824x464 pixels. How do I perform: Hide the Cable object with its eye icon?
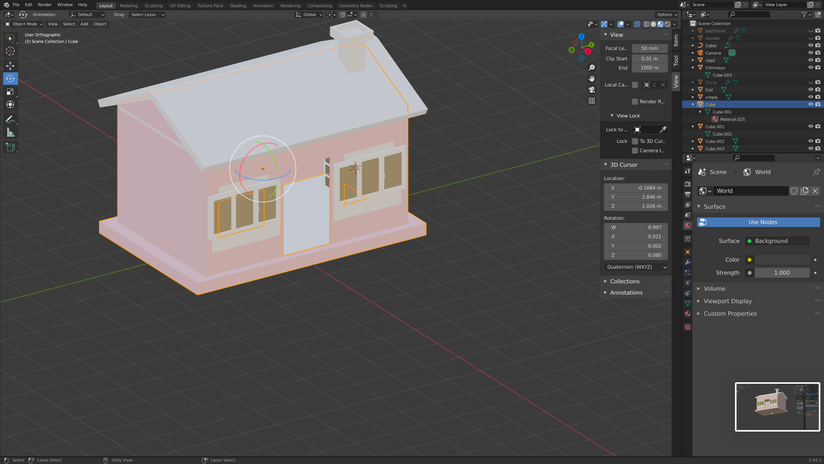pyautogui.click(x=810, y=46)
